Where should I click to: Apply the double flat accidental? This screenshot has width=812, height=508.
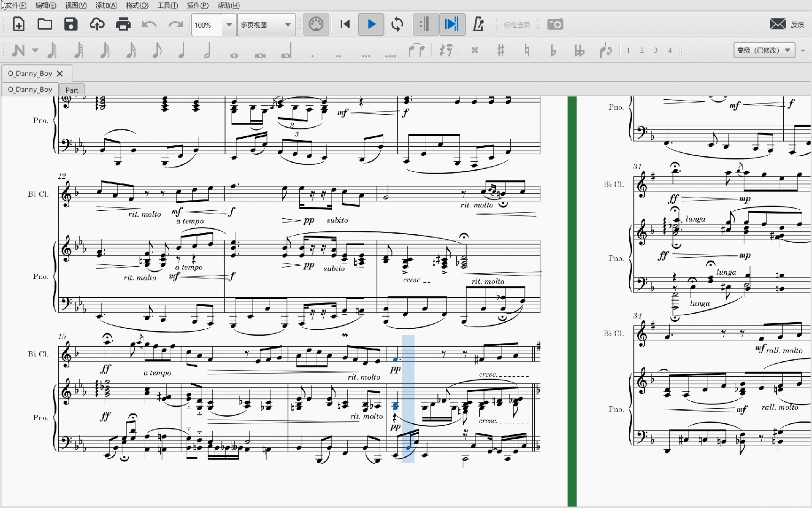click(x=579, y=50)
